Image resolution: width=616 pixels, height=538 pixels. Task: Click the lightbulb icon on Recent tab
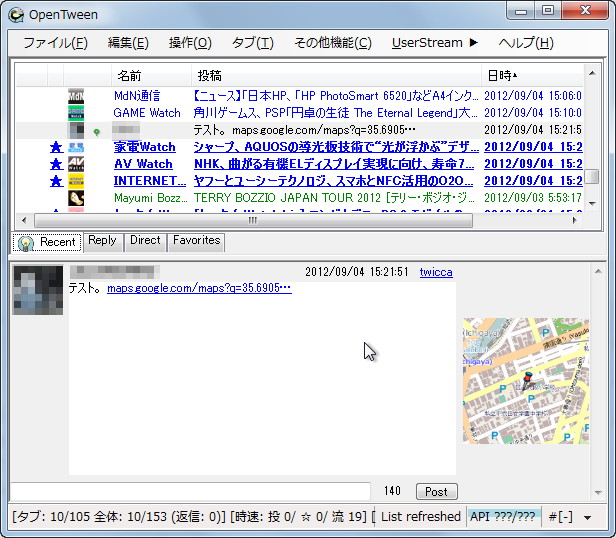26,243
